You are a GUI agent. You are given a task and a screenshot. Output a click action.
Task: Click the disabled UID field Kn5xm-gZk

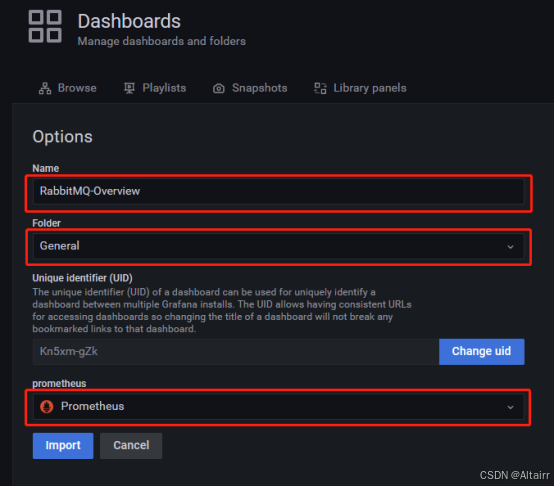(236, 352)
